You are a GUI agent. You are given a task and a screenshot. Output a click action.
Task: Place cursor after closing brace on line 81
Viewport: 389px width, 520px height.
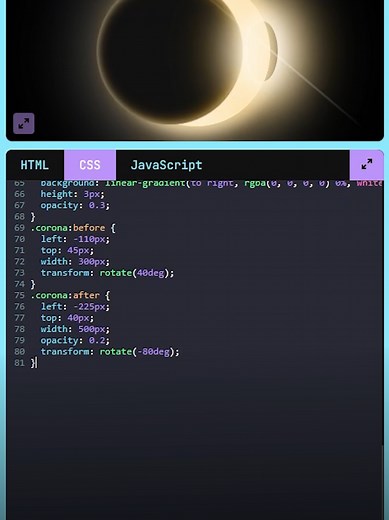tap(36, 363)
